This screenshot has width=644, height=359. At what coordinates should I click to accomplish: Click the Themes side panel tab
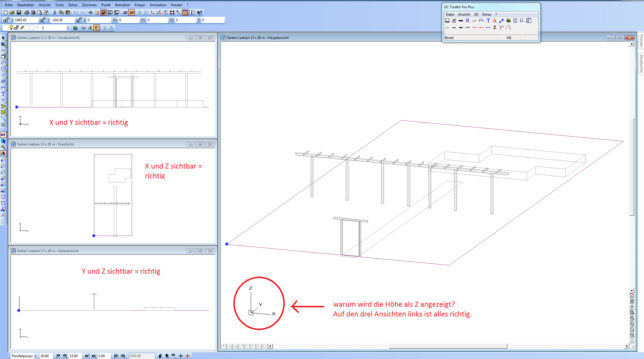[x=641, y=41]
